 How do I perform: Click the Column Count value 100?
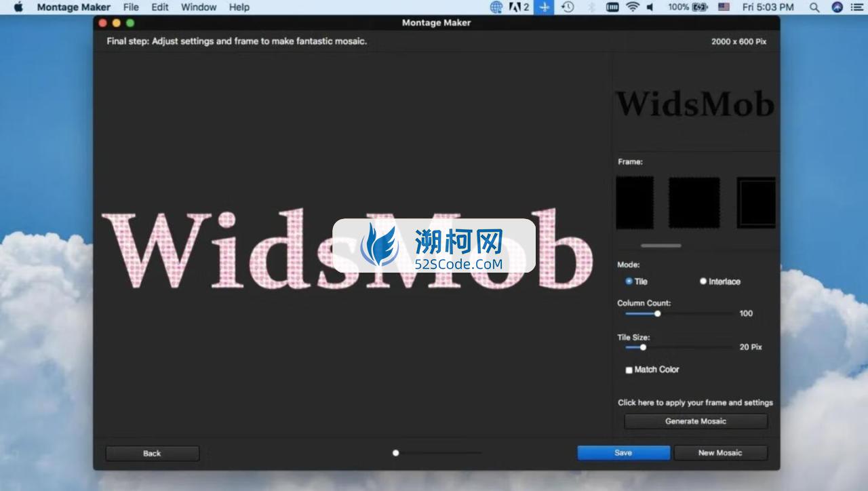coord(746,313)
